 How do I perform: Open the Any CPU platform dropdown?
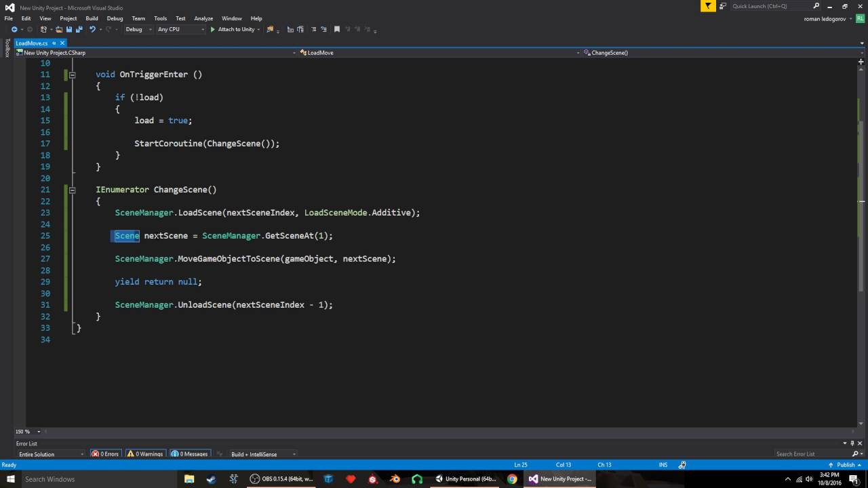[x=180, y=29]
